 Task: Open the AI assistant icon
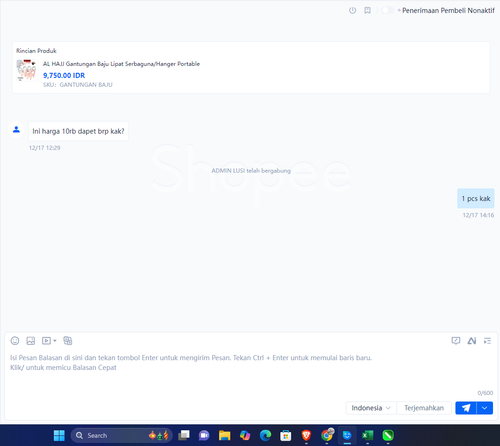[x=472, y=341]
